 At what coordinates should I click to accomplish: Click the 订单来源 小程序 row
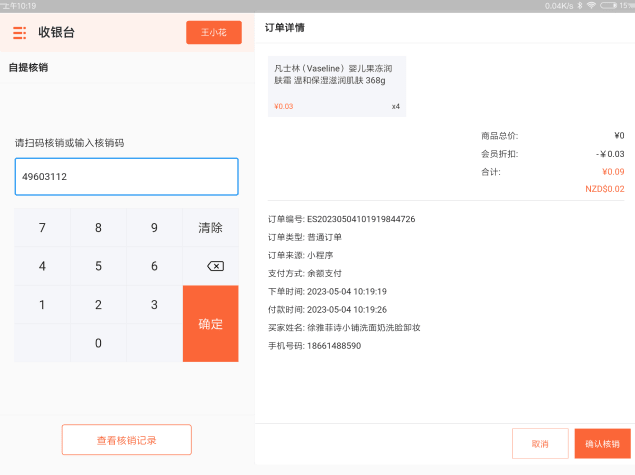click(300, 256)
